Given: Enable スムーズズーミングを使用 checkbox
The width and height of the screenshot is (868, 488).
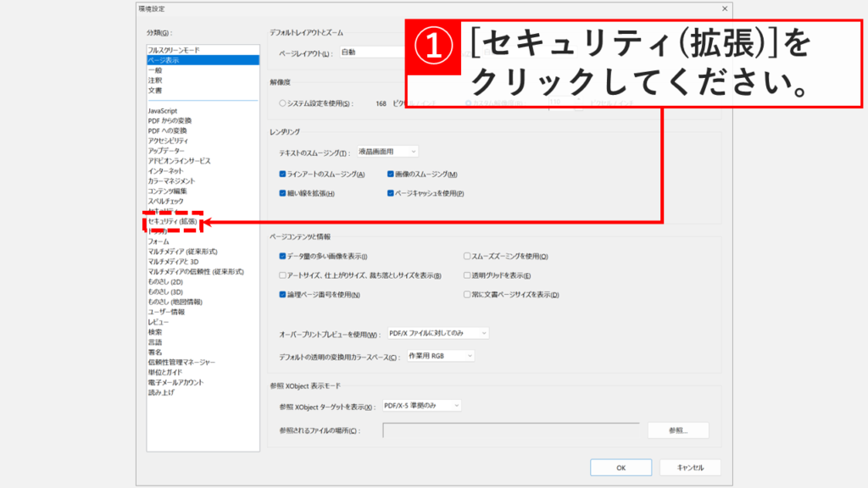Looking at the screenshot, I should point(467,256).
